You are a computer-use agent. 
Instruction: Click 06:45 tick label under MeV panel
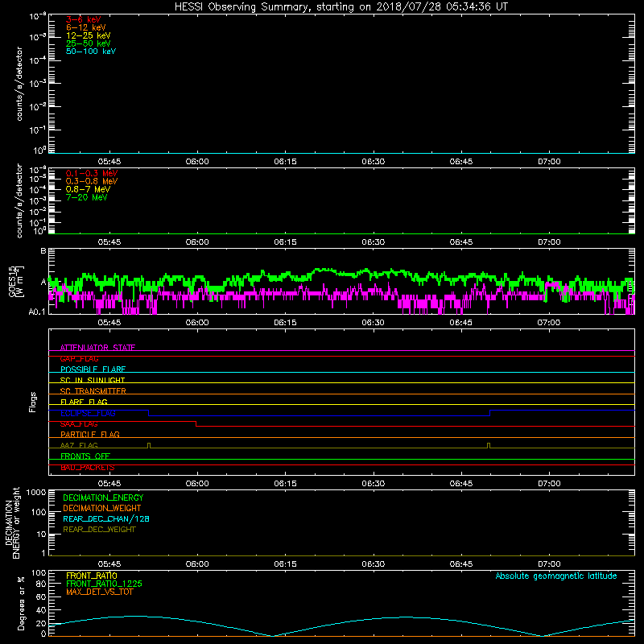pos(460,242)
